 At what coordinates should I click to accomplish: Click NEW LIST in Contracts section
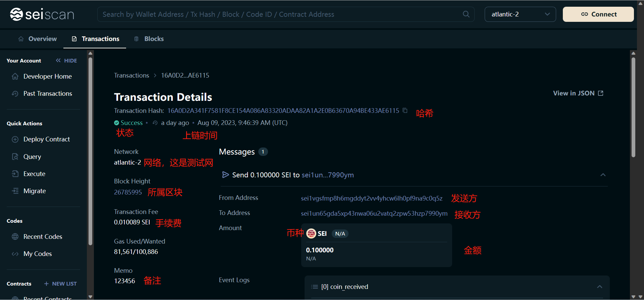pos(60,284)
